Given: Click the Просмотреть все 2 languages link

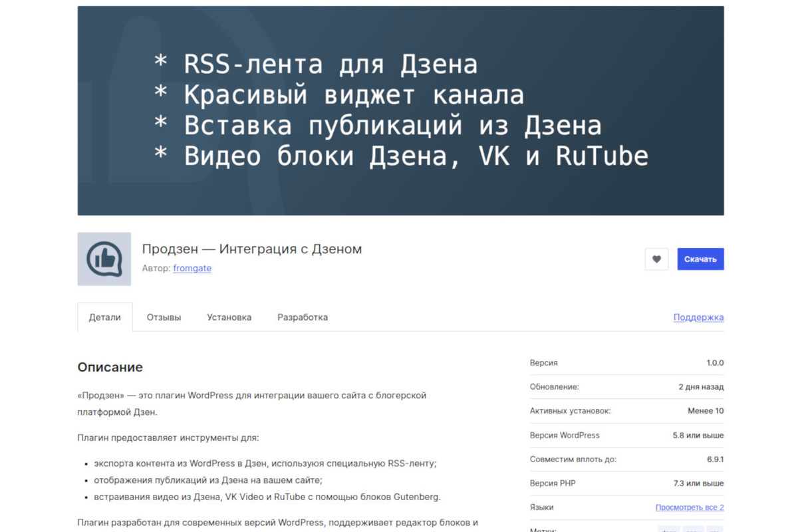Looking at the screenshot, I should [x=690, y=507].
